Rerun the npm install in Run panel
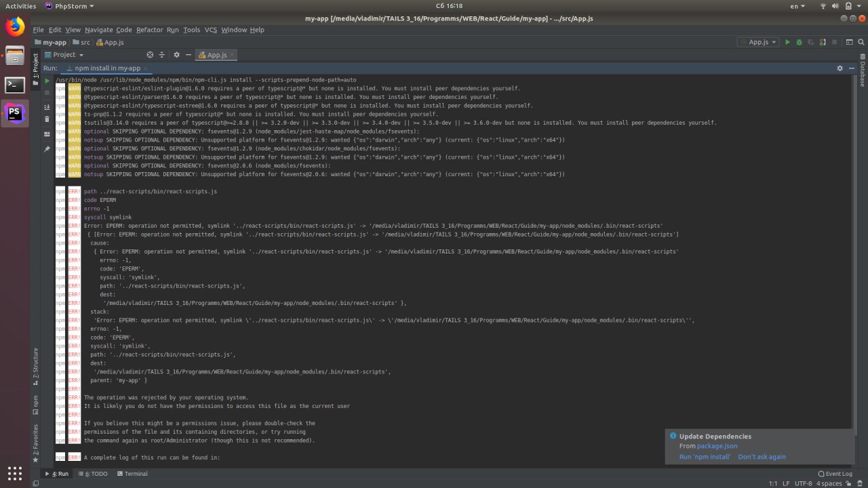 [x=47, y=81]
